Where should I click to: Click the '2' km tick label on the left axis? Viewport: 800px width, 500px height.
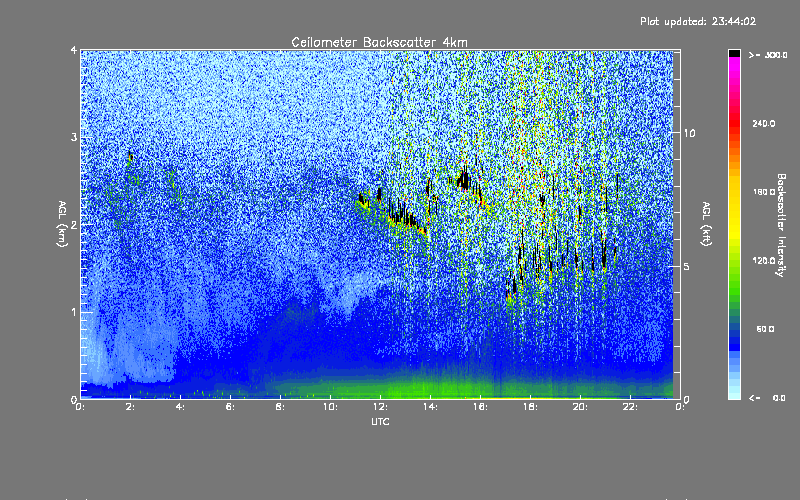pos(74,224)
